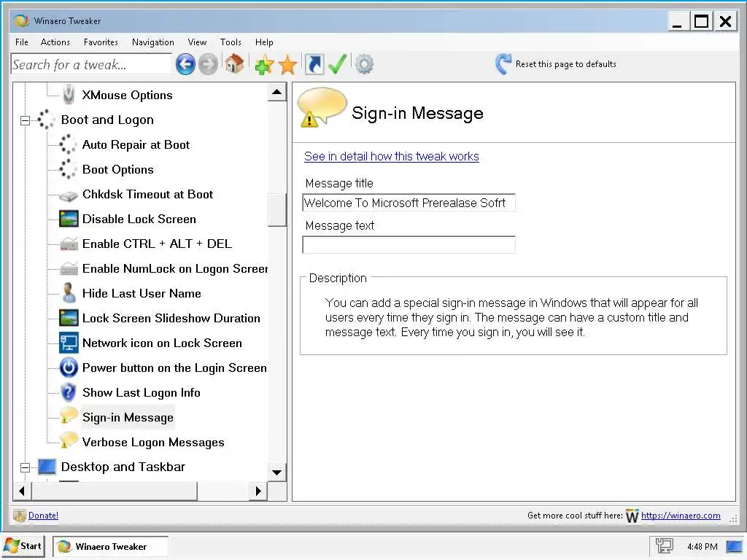The image size is (747, 560).
Task: Click the show desktop icon in tray
Action: click(734, 546)
